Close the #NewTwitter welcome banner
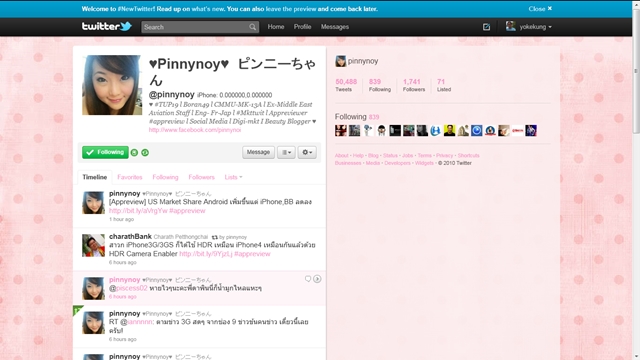The height and width of the screenshot is (360, 640). pos(540,9)
